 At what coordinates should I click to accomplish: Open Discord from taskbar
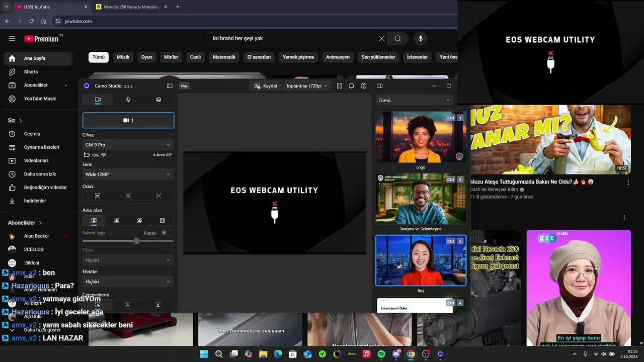(396, 354)
